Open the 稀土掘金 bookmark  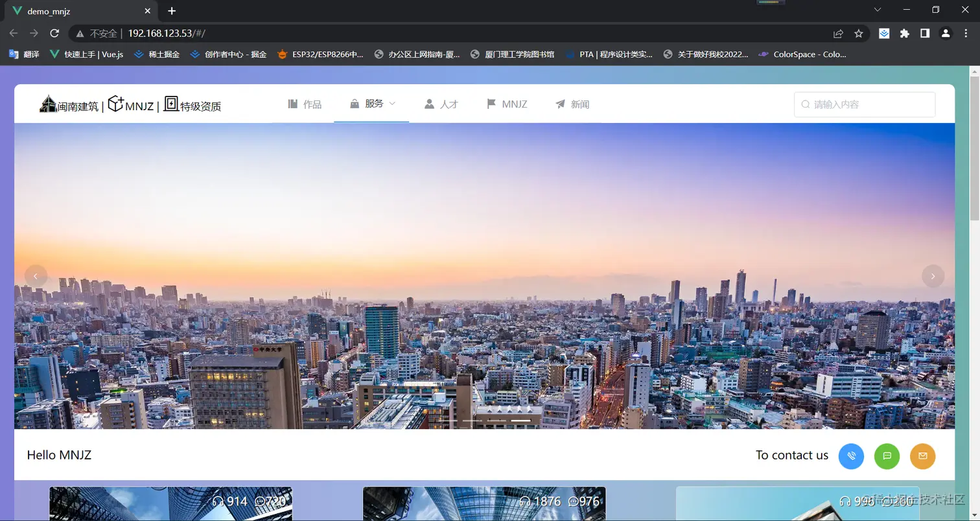156,54
